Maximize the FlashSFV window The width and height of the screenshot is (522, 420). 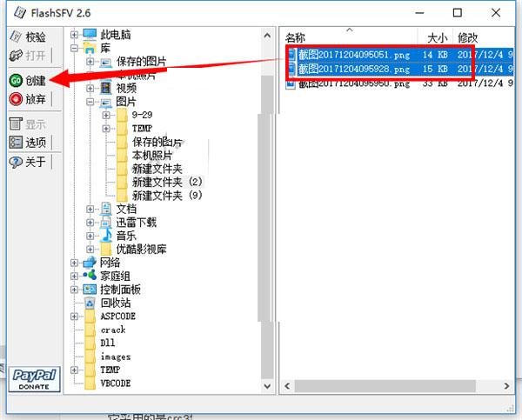pyautogui.click(x=458, y=13)
